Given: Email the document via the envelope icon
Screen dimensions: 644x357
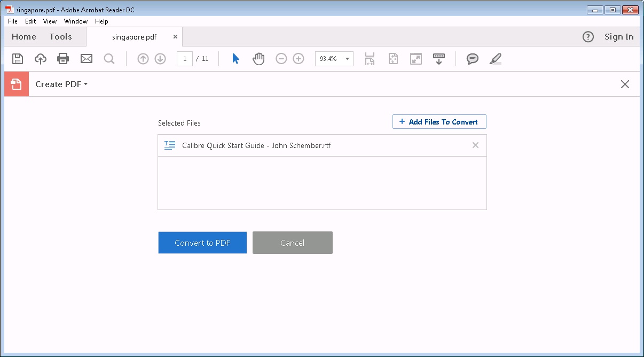Looking at the screenshot, I should pyautogui.click(x=86, y=59).
